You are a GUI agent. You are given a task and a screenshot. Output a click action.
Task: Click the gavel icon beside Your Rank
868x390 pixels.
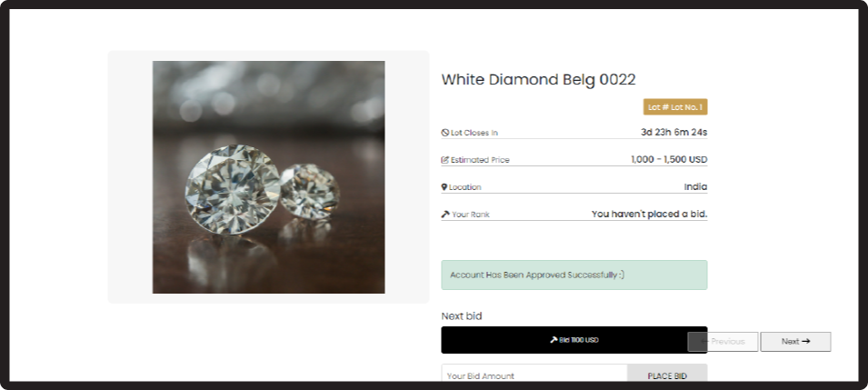click(x=445, y=215)
